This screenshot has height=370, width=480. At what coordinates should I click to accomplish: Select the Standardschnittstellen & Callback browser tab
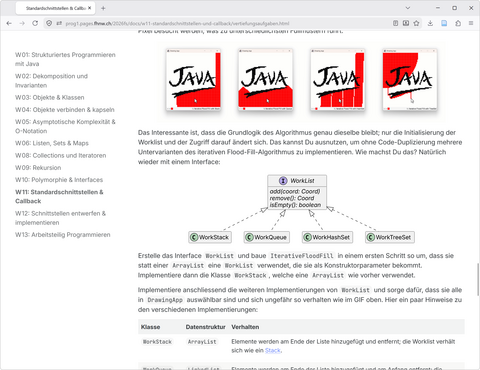click(55, 8)
